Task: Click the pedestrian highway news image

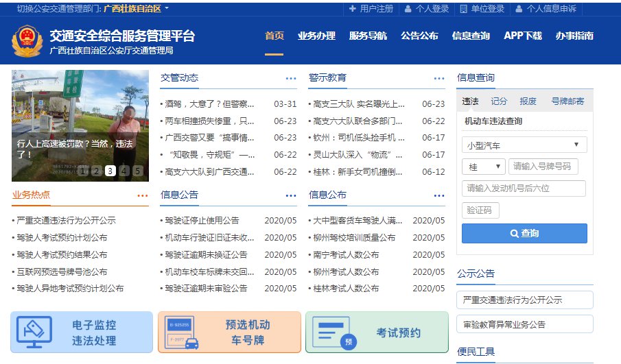Action: click(80, 126)
